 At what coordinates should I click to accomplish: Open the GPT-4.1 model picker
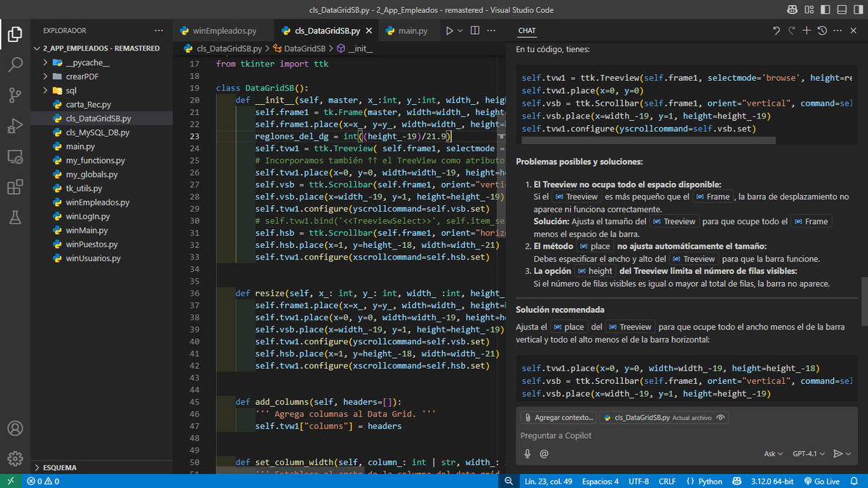[809, 453]
